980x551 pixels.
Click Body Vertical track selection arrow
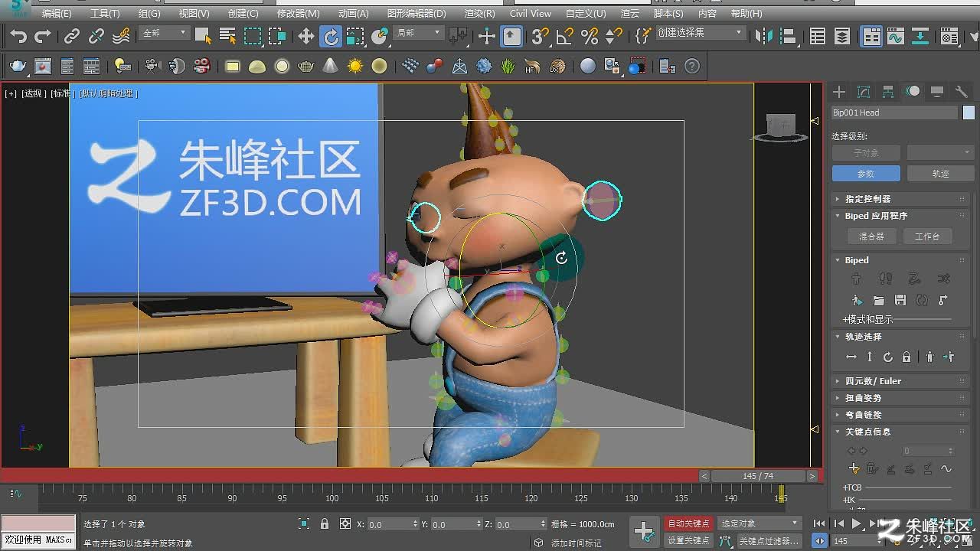click(870, 357)
